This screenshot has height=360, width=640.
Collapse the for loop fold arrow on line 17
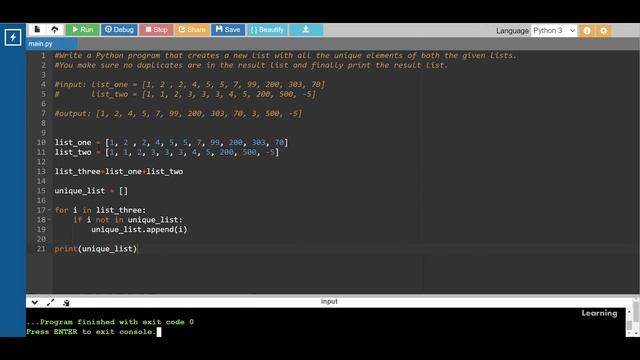49,210
